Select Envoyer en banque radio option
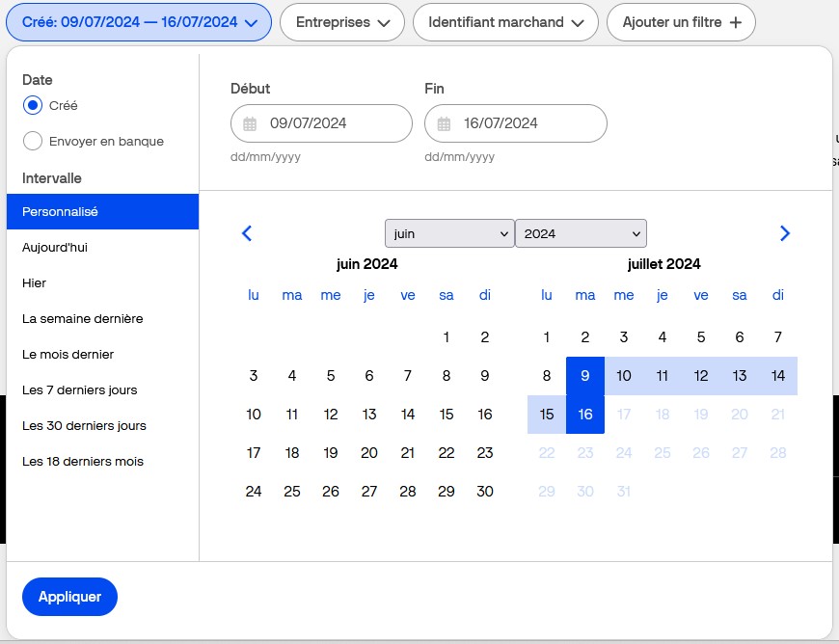 [x=33, y=142]
